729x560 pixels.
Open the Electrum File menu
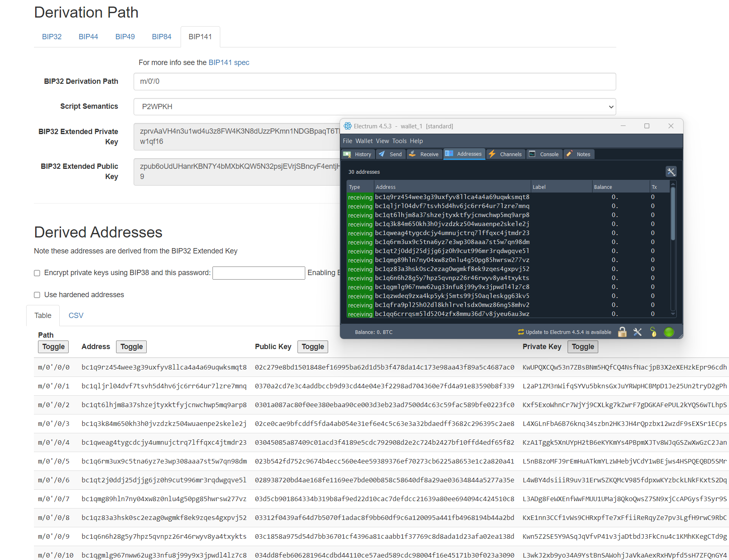click(x=347, y=141)
